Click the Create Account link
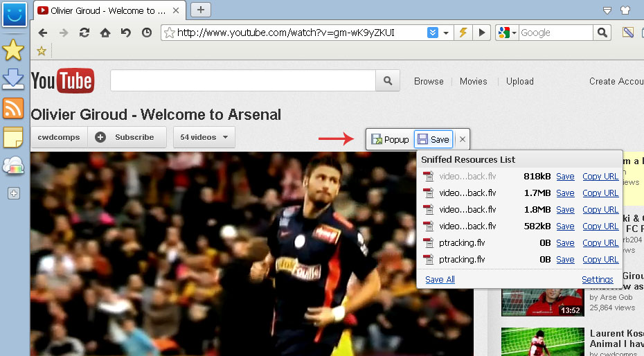Screen dimensions: 644x356 pos(616,81)
